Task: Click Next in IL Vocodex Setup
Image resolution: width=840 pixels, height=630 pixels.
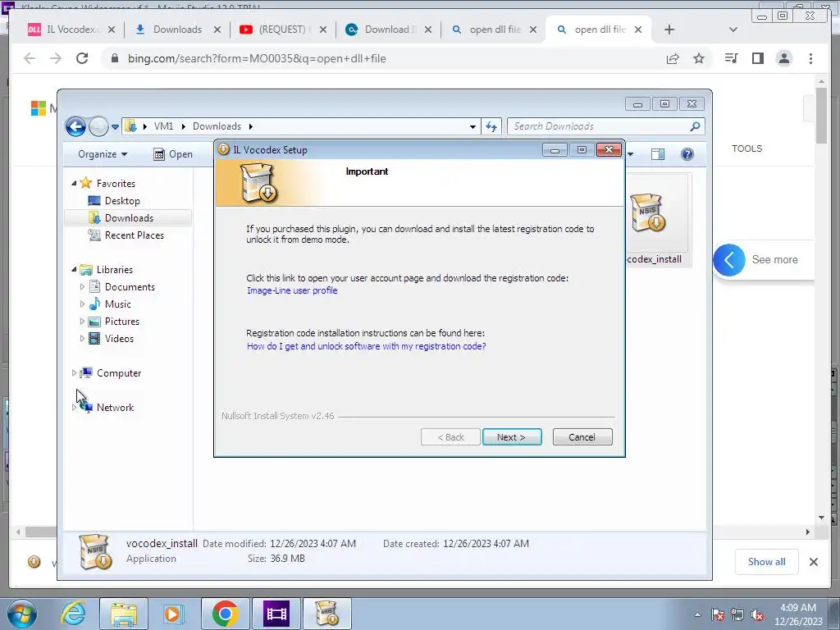Action: coord(512,437)
